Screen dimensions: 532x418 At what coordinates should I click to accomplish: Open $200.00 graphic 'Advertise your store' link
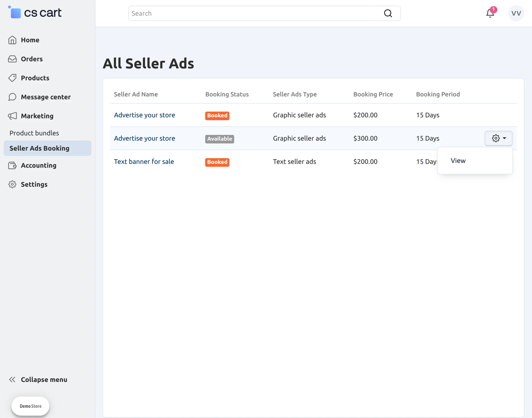144,115
